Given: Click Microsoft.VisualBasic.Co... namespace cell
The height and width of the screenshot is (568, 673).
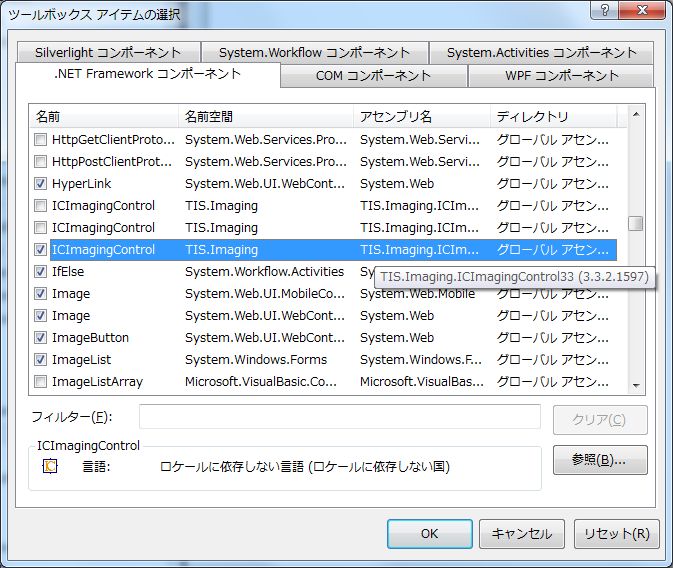Looking at the screenshot, I should pyautogui.click(x=261, y=381).
